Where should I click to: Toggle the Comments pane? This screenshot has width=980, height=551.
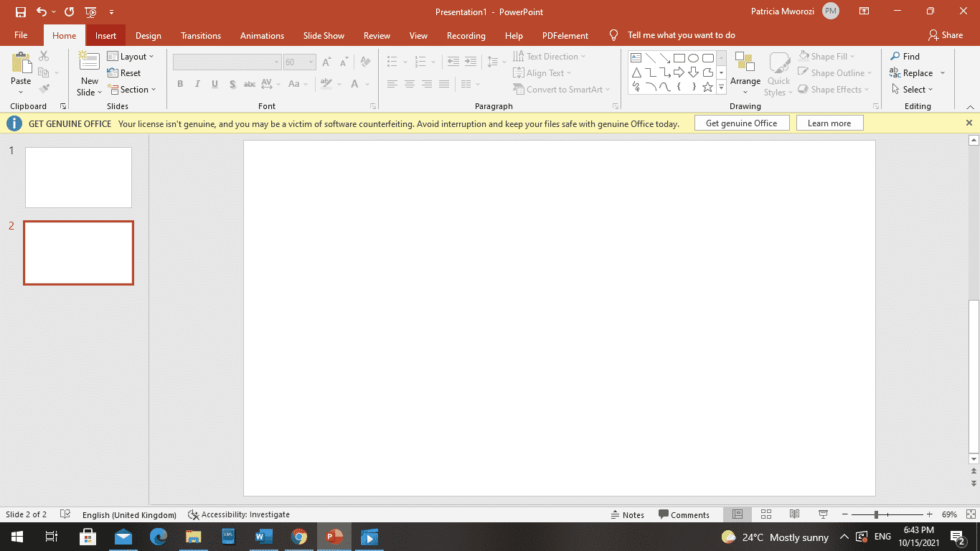tap(684, 514)
